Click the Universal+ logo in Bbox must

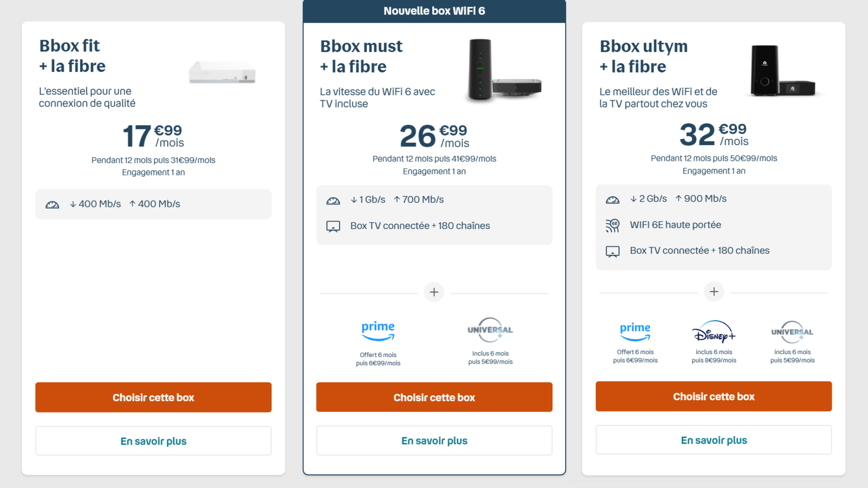coord(490,329)
